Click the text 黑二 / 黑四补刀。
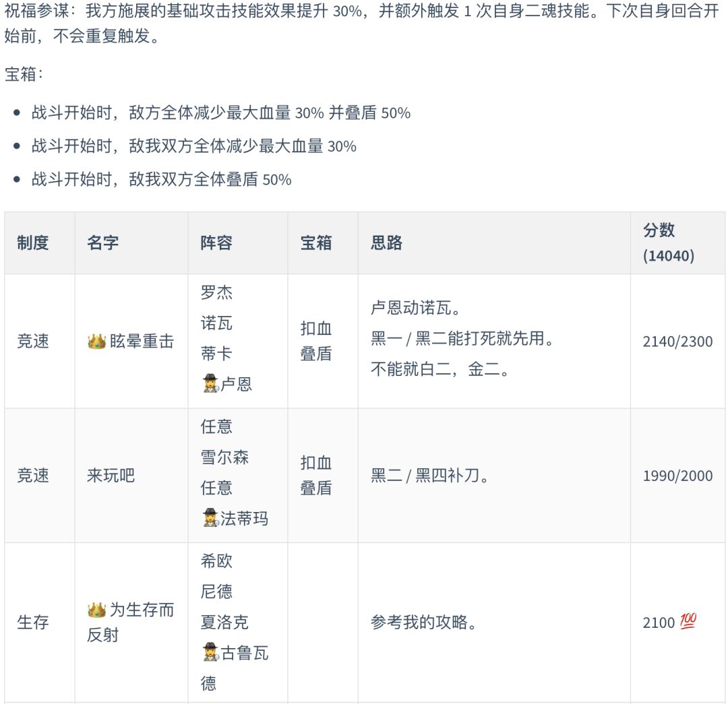 point(429,476)
